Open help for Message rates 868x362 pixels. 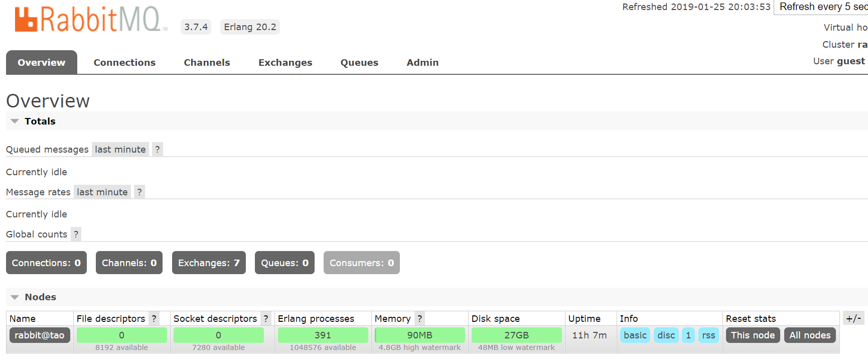click(x=139, y=192)
